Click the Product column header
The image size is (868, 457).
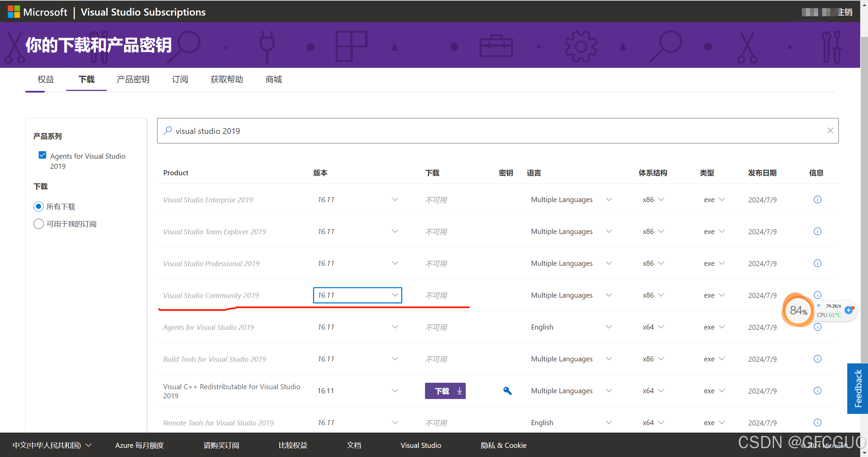pyautogui.click(x=176, y=173)
